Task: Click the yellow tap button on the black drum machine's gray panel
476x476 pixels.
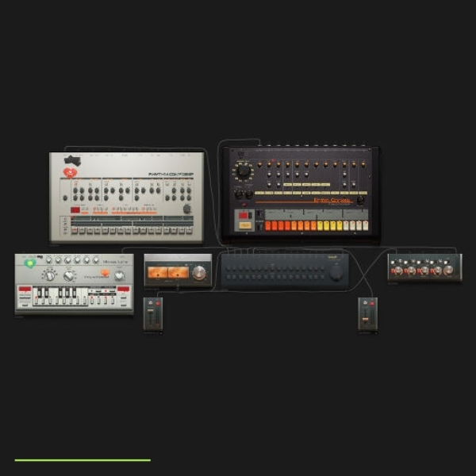Action: pyautogui.click(x=245, y=225)
